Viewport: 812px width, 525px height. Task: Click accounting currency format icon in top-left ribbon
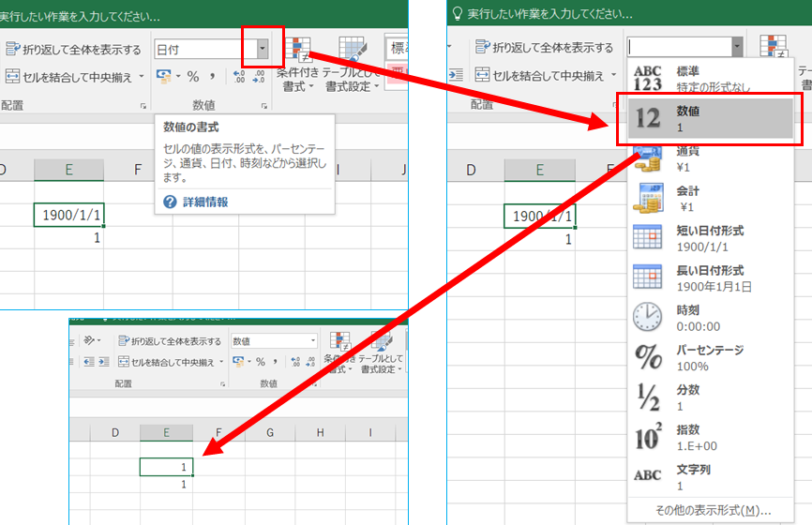[x=162, y=76]
